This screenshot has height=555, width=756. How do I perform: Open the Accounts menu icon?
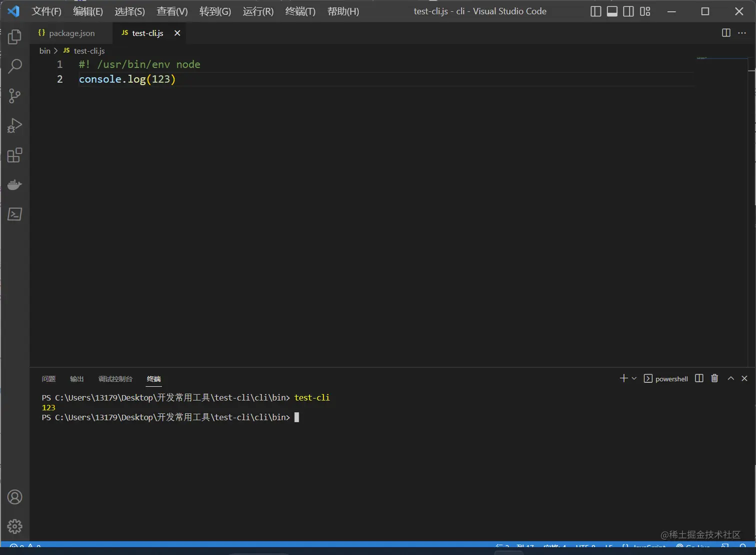(x=15, y=497)
